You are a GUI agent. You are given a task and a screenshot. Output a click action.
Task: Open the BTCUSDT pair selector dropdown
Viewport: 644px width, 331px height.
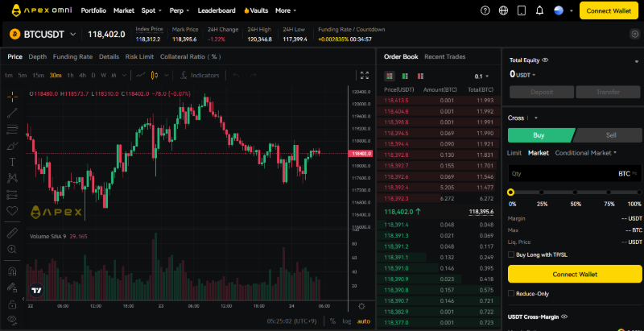[x=72, y=35]
